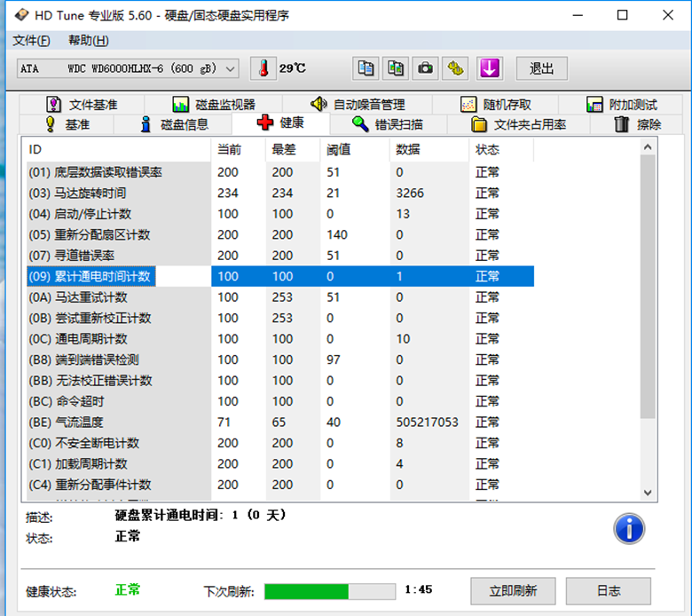Viewport: 692px width, 616px height.
Task: Select the (09) 累计通电时间计数 row
Action: pos(280,276)
